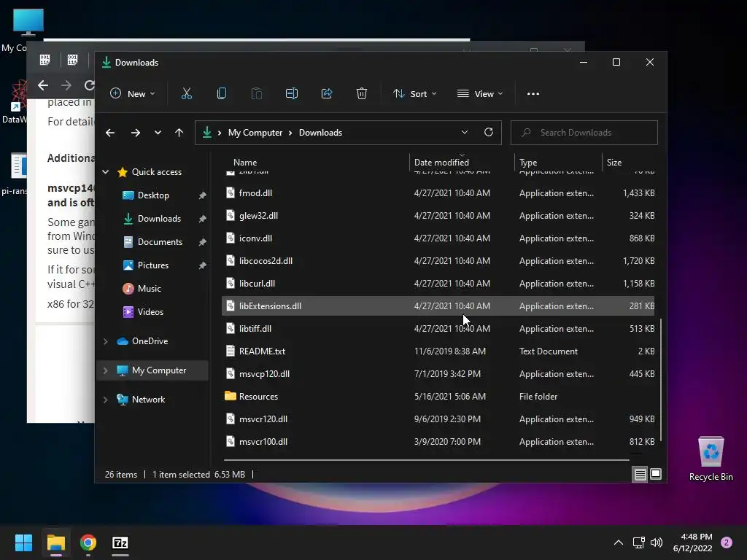This screenshot has height=560, width=747.
Task: Select the msvcr120.dll file
Action: pyautogui.click(x=438, y=419)
